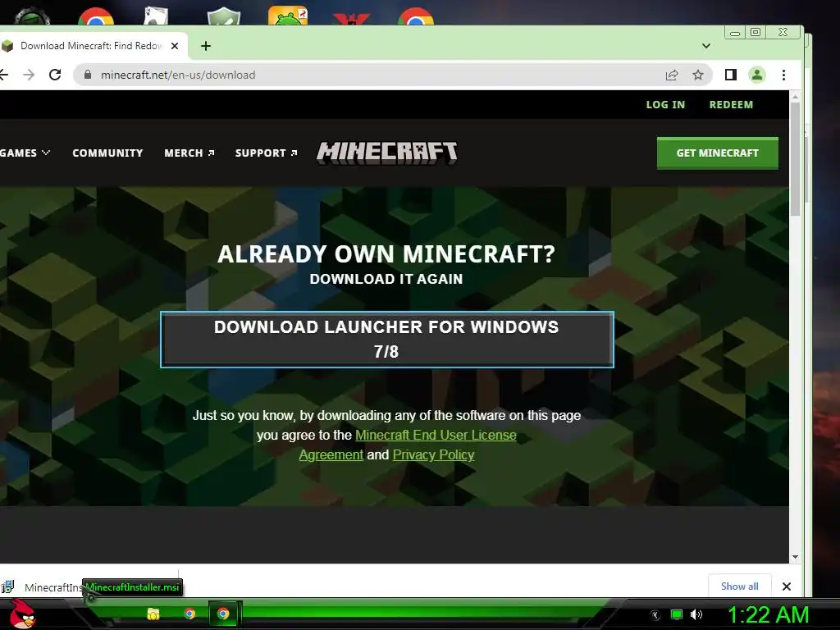This screenshot has height=630, width=840.
Task: Click Show all downloads
Action: (x=740, y=586)
